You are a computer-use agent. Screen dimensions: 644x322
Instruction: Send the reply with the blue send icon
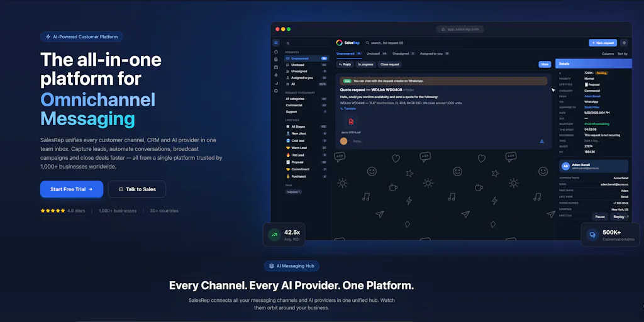tap(541, 142)
